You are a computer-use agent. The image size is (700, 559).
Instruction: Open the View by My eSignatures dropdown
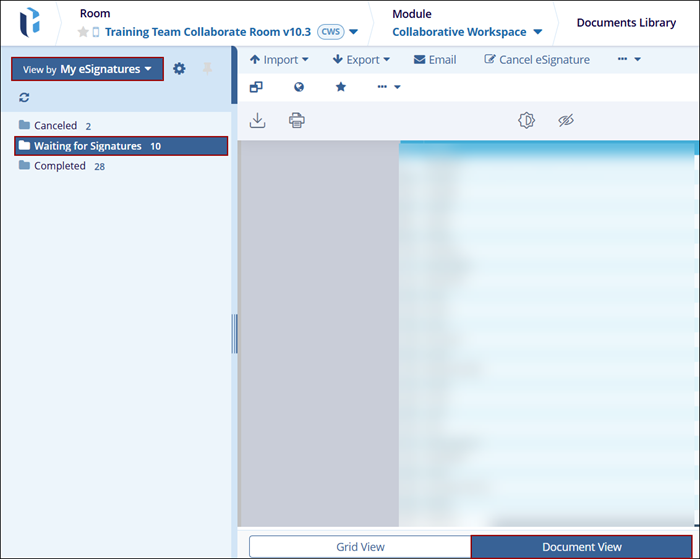pyautogui.click(x=87, y=69)
